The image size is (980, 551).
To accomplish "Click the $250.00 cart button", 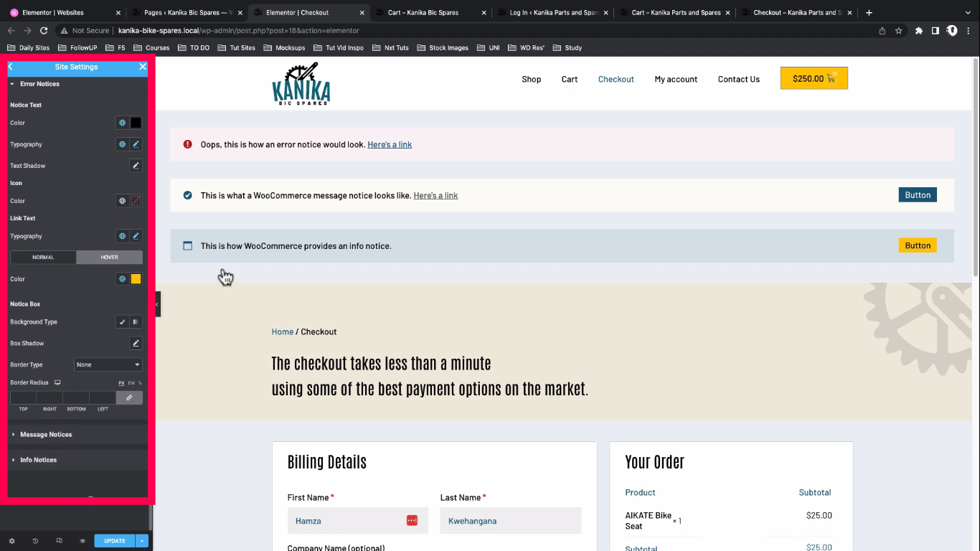I will pyautogui.click(x=814, y=78).
